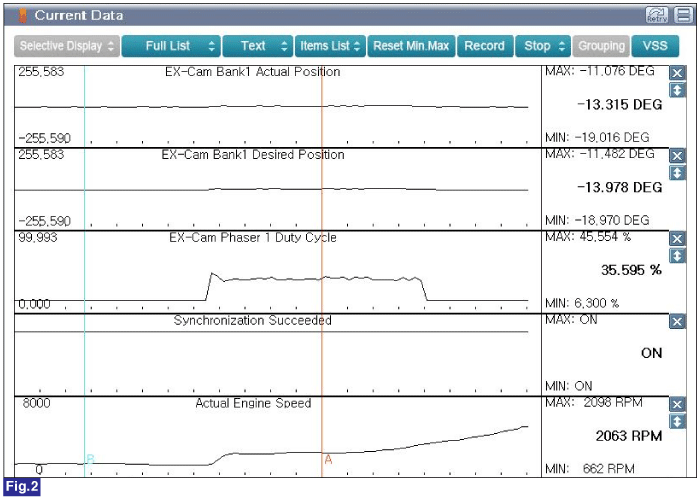Adjust the Actual Engine Speed graph scale
The width and height of the screenshot is (700, 499).
click(x=677, y=422)
